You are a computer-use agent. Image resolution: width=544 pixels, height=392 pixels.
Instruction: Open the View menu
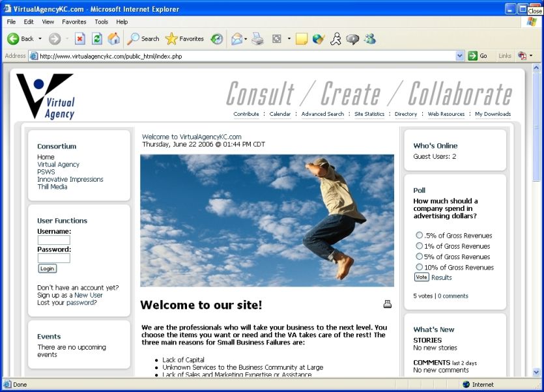point(48,21)
